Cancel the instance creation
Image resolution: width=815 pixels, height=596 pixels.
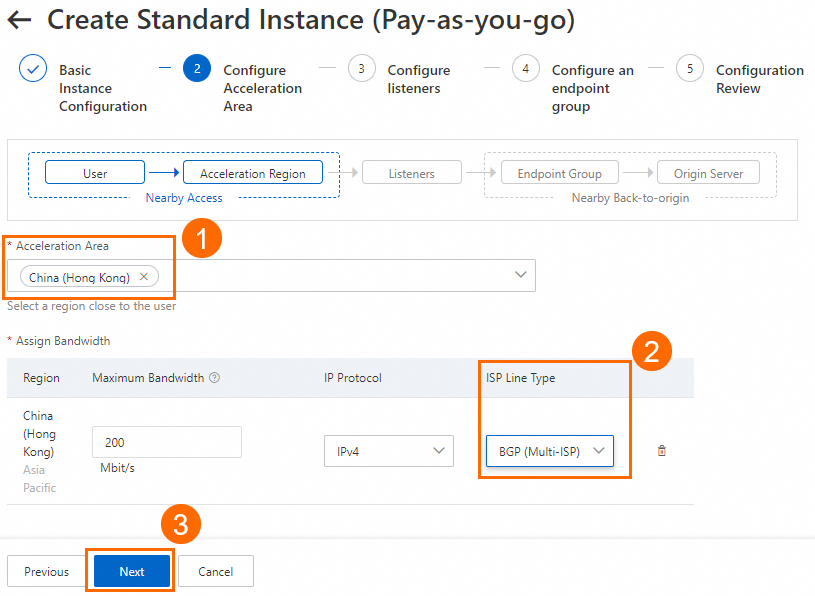tap(215, 572)
